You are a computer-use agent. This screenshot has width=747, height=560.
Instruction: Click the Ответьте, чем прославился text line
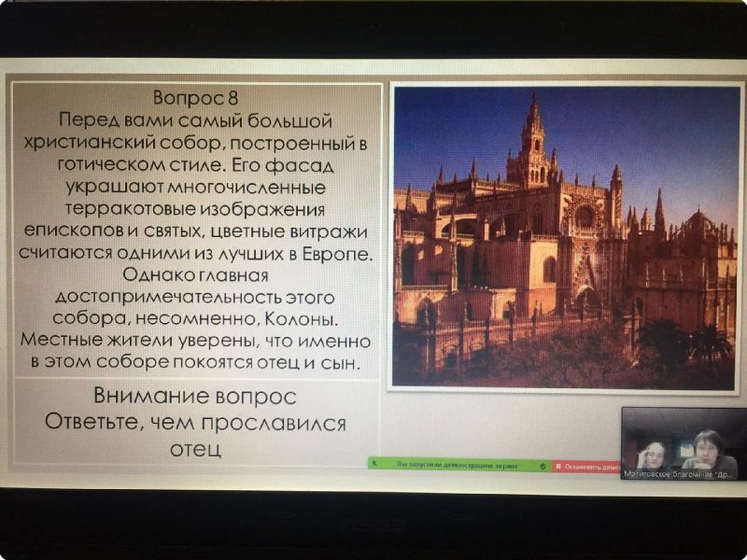(196, 423)
